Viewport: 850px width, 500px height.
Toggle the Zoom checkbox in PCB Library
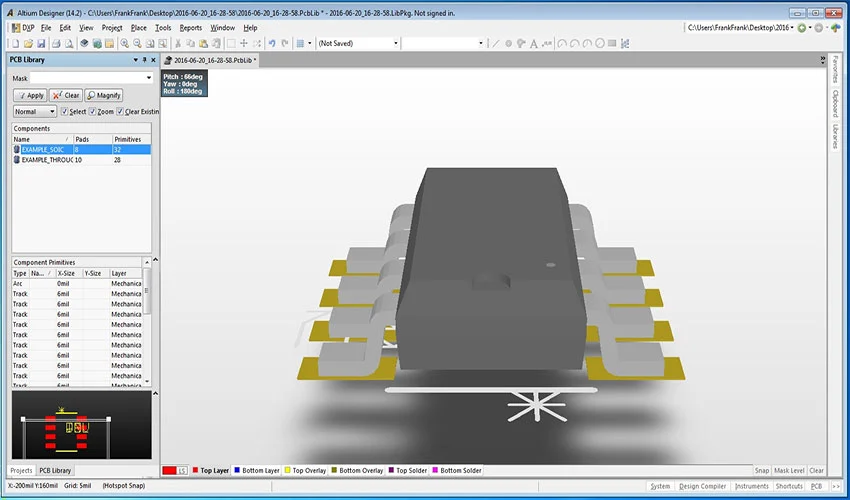tap(93, 111)
